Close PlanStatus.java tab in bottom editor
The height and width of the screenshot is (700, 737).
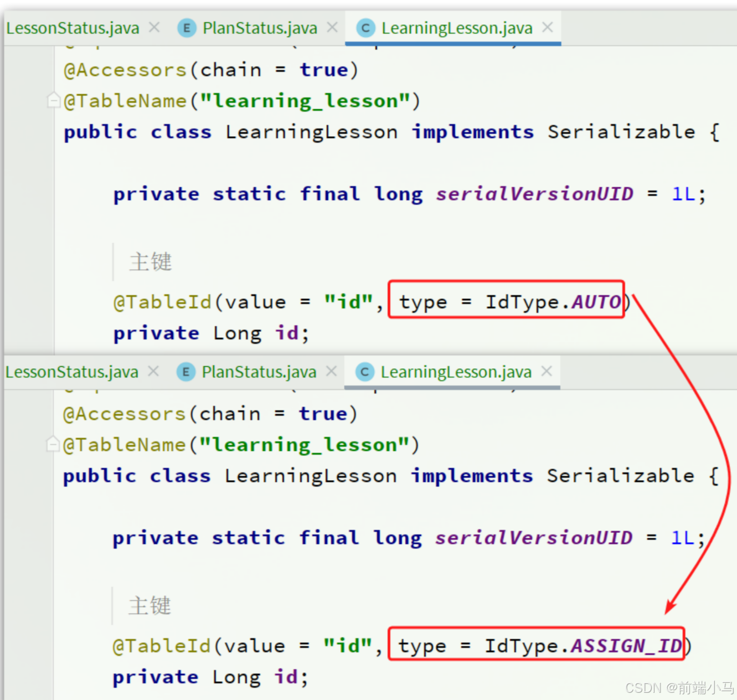point(331,371)
